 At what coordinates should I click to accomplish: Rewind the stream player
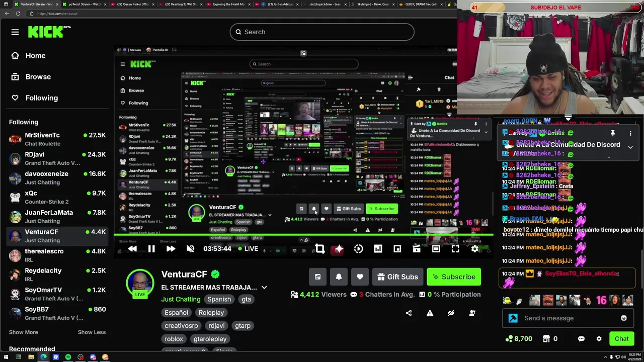pyautogui.click(x=132, y=249)
